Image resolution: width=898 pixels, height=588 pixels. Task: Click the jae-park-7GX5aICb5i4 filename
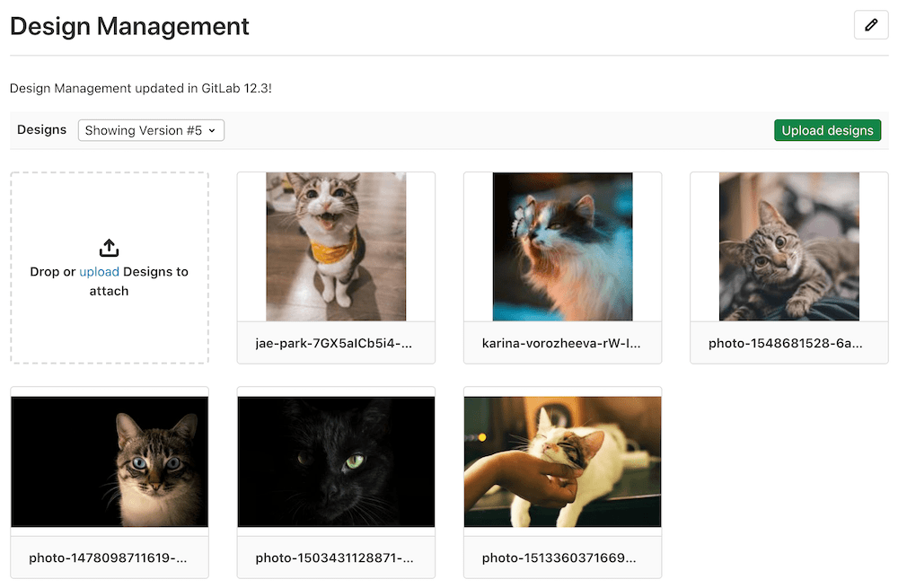click(336, 343)
